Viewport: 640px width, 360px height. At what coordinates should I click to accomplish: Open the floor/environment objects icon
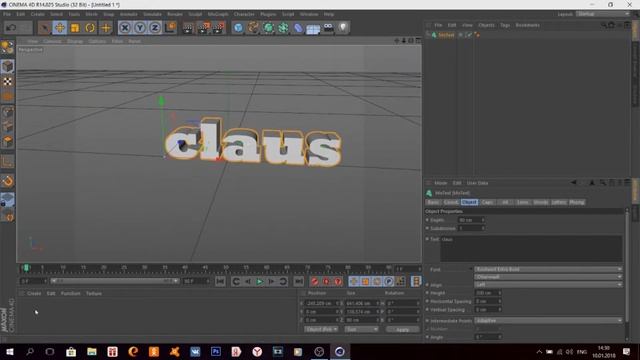click(x=313, y=28)
